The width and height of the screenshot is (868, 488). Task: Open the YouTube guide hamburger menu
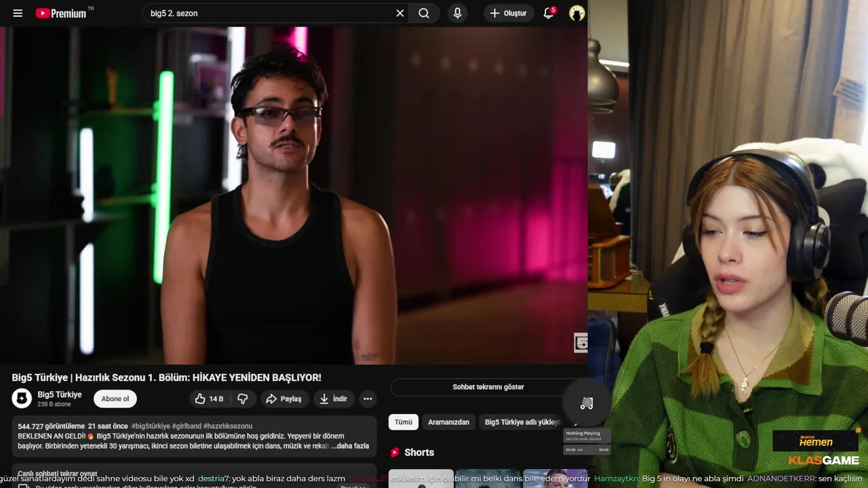18,13
